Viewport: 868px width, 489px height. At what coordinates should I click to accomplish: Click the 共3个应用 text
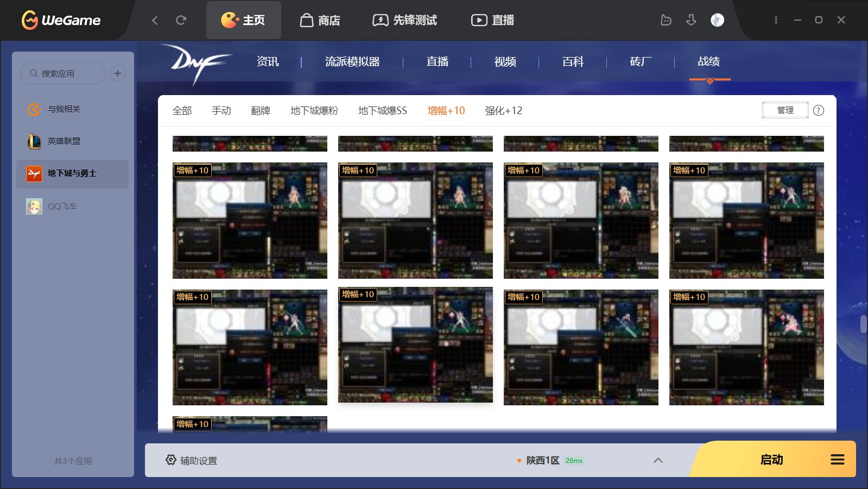[x=73, y=461]
